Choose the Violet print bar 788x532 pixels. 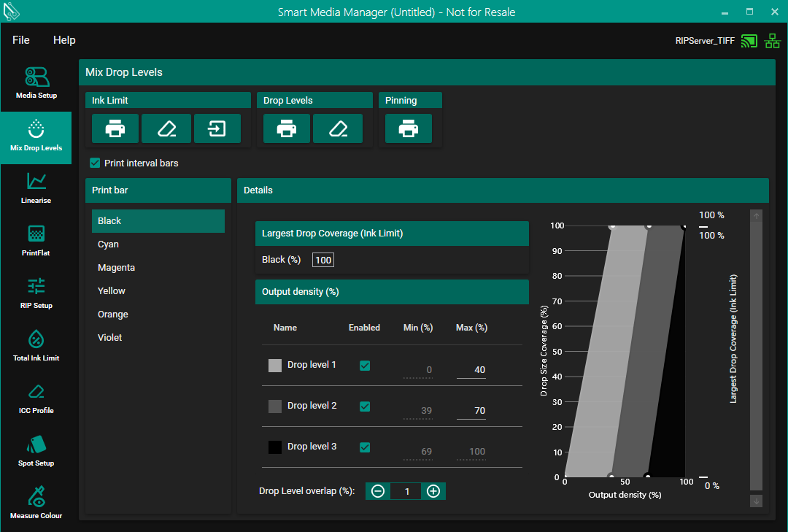point(110,338)
